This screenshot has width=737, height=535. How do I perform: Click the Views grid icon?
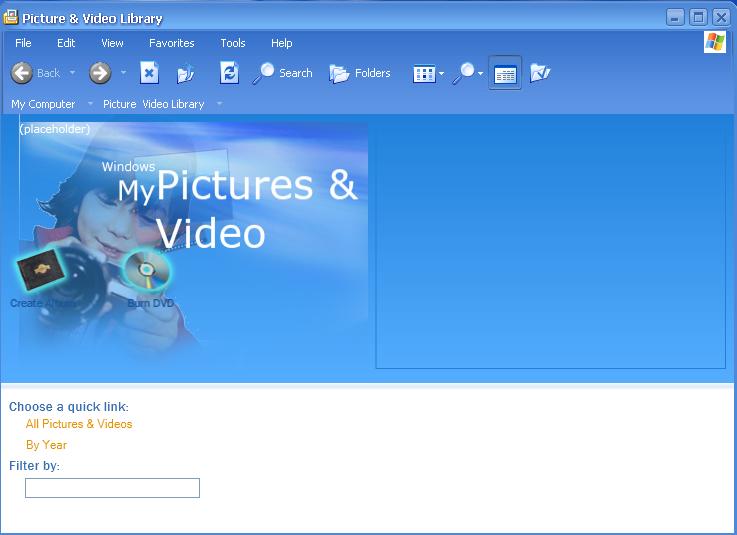[424, 74]
